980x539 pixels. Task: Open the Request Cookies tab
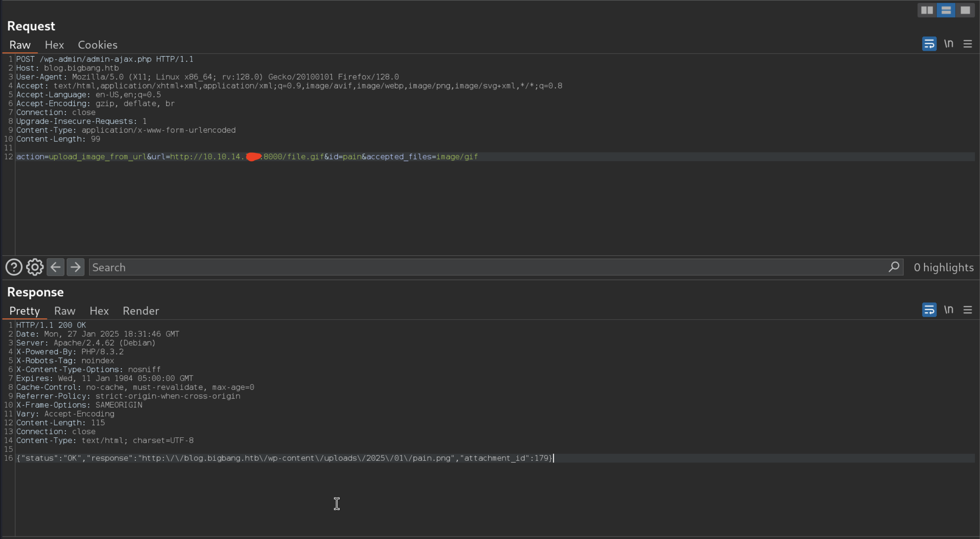(97, 45)
